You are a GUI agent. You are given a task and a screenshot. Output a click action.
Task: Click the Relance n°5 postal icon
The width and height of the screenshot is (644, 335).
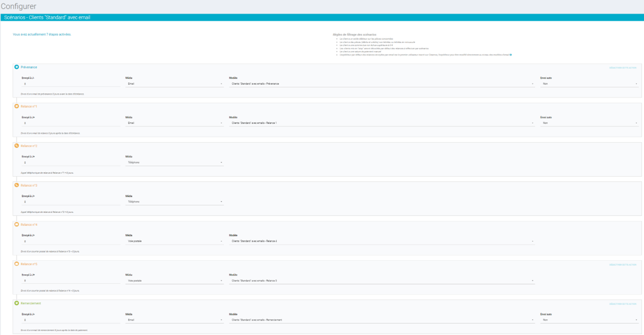click(17, 264)
